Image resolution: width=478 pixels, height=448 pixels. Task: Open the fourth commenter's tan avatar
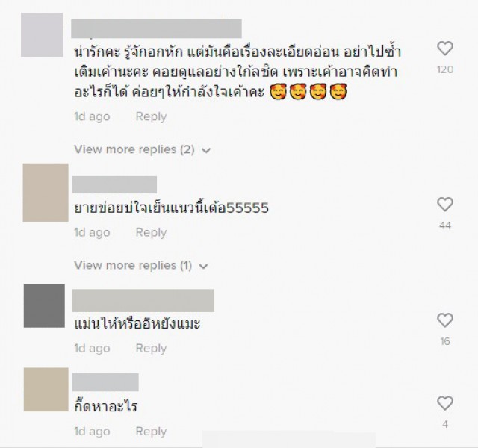tap(46, 390)
